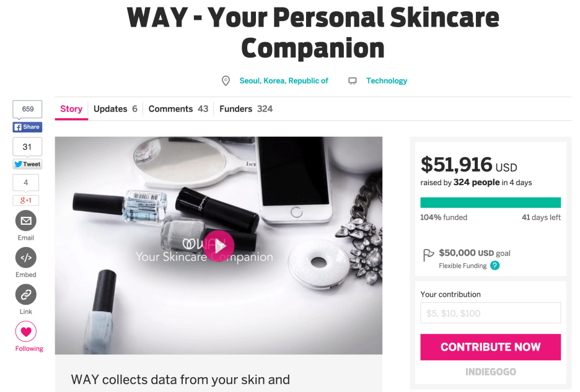Open Seoul, Korea location link
580x392 pixels.
pos(284,81)
